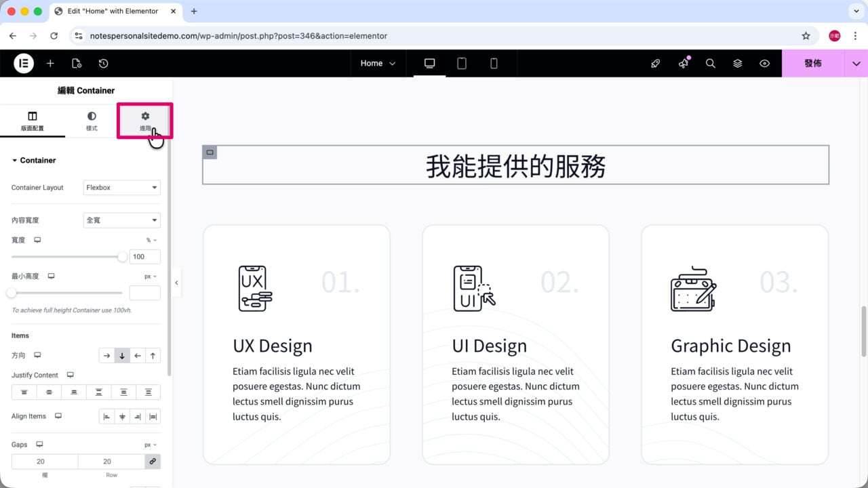868x488 pixels.
Task: Click the 寬度 slider handle
Action: coord(122,257)
